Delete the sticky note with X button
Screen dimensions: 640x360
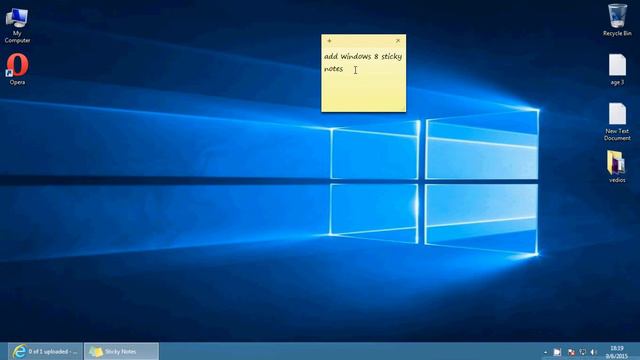[x=398, y=41]
